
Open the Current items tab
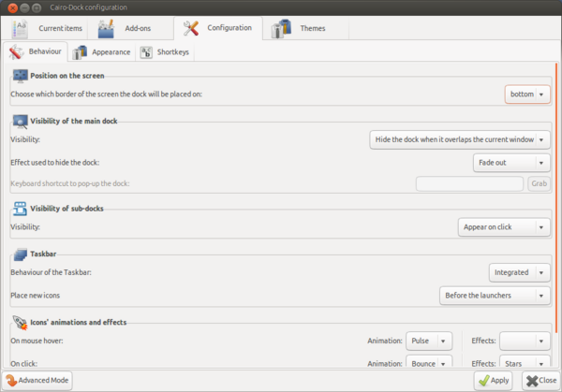pos(47,28)
